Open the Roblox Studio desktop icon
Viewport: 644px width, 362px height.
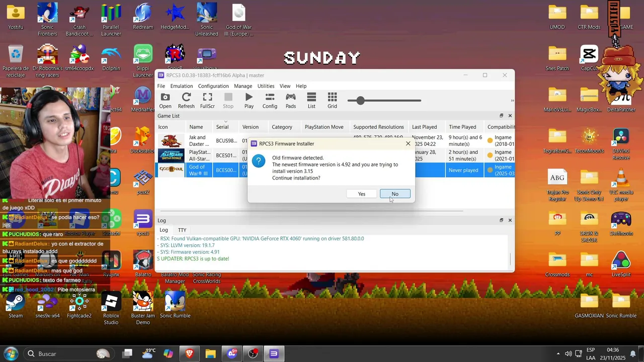111,309
